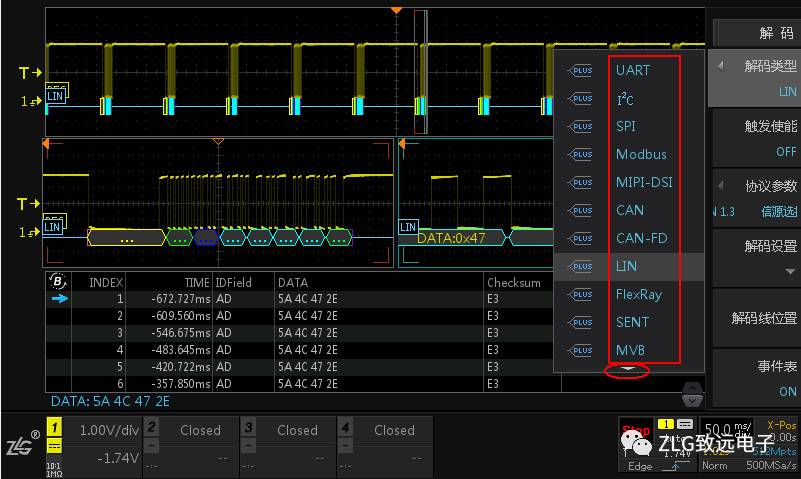The width and height of the screenshot is (801, 479).
Task: Click the Norm trigger mode label
Action: pyautogui.click(x=714, y=465)
